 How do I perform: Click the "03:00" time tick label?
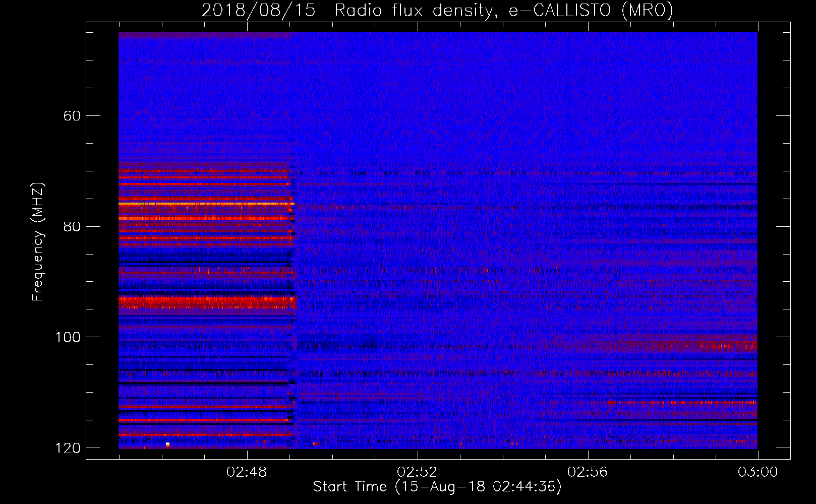pos(758,472)
